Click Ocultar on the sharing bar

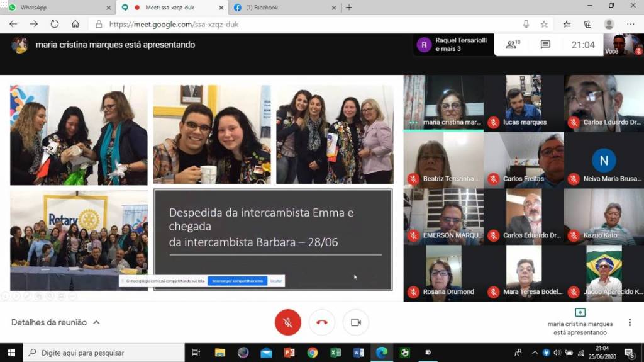pos(276,281)
